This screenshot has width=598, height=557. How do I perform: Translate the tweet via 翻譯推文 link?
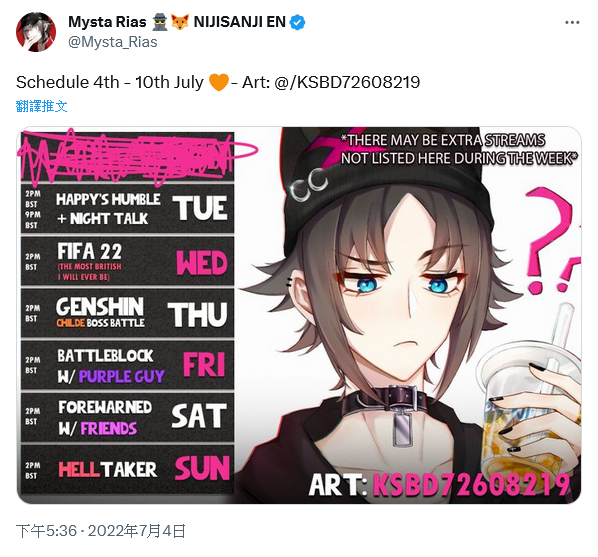click(x=42, y=106)
